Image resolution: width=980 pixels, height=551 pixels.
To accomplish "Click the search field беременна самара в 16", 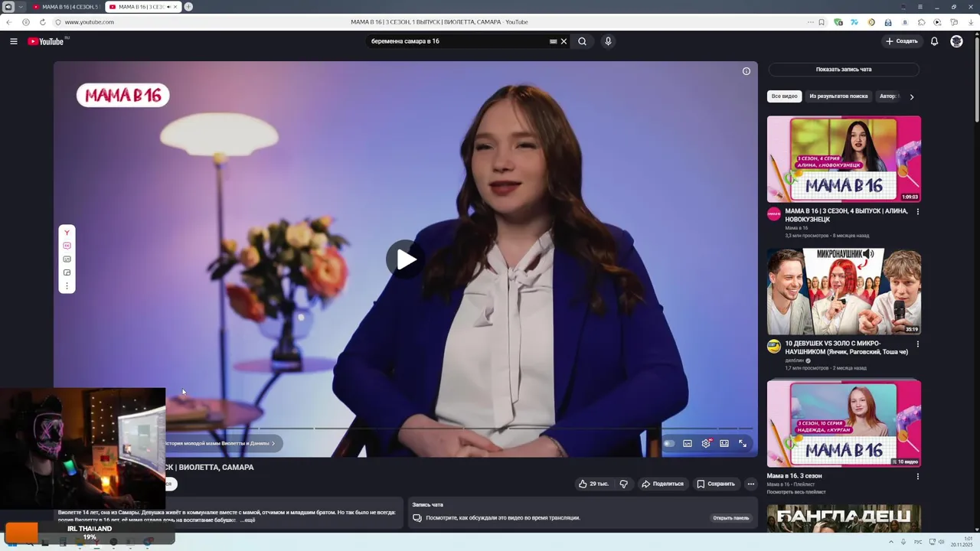I will [x=458, y=41].
